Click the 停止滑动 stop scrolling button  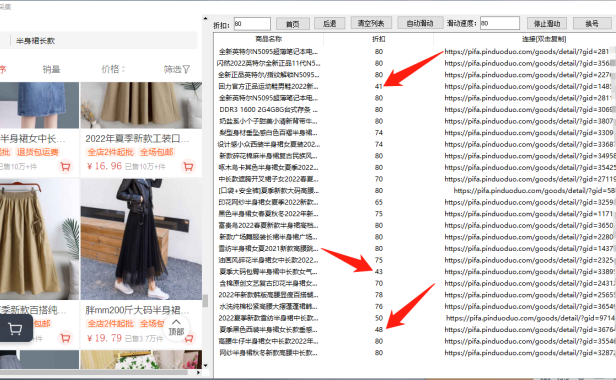click(x=547, y=24)
